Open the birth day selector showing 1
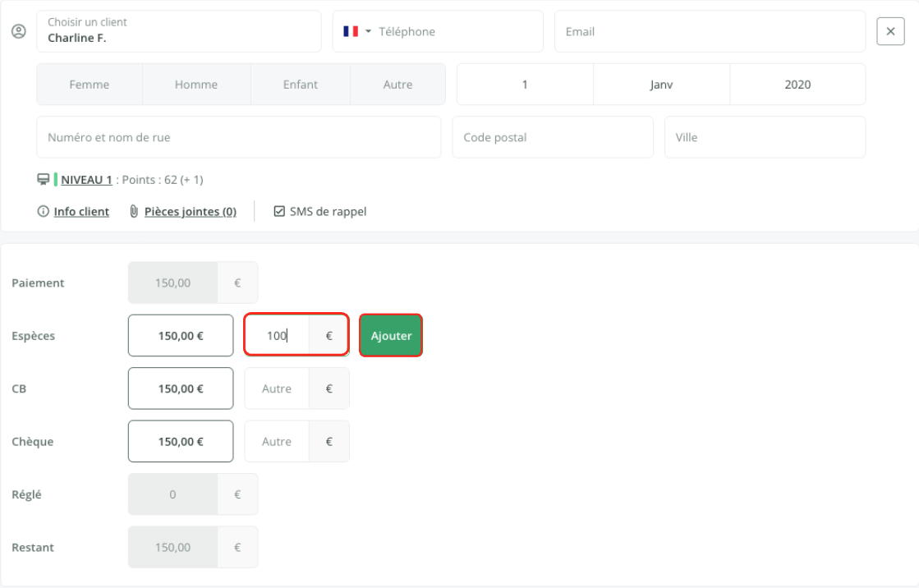 525,85
